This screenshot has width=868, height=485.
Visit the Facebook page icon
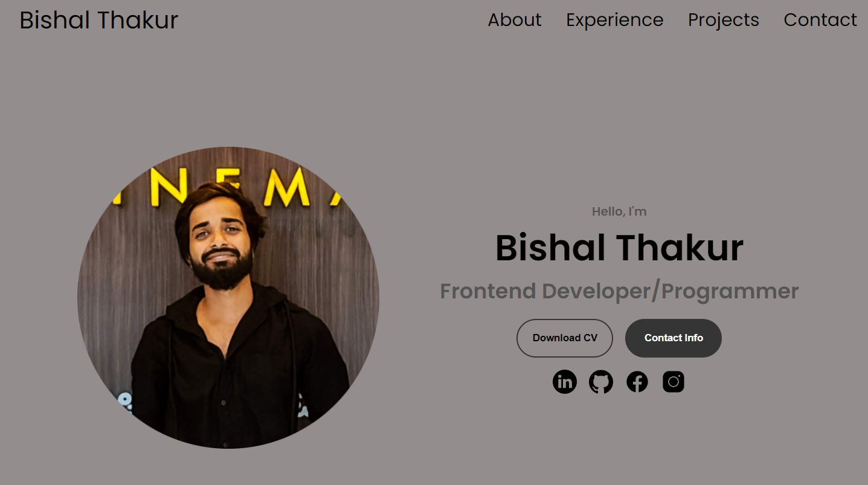pyautogui.click(x=637, y=382)
